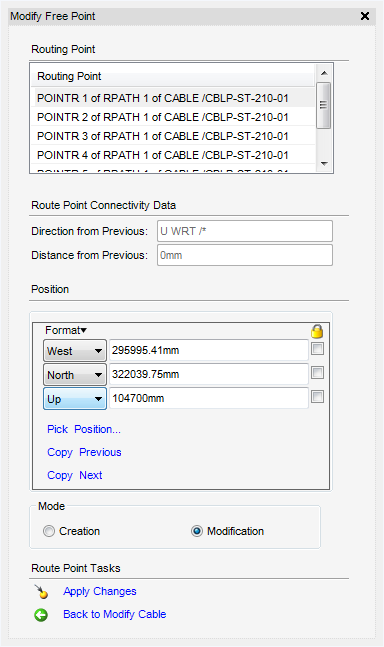
Task: Open the Up direction dropdown
Action: point(75,399)
